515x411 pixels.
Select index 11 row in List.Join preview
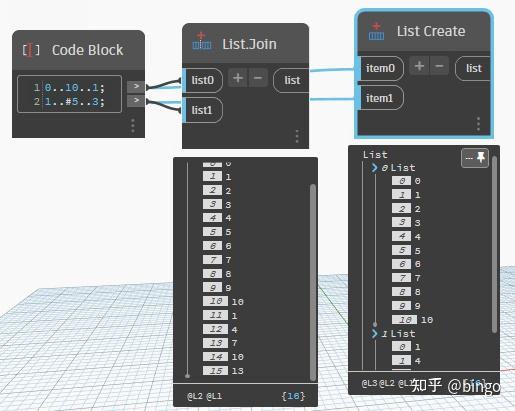220,315
